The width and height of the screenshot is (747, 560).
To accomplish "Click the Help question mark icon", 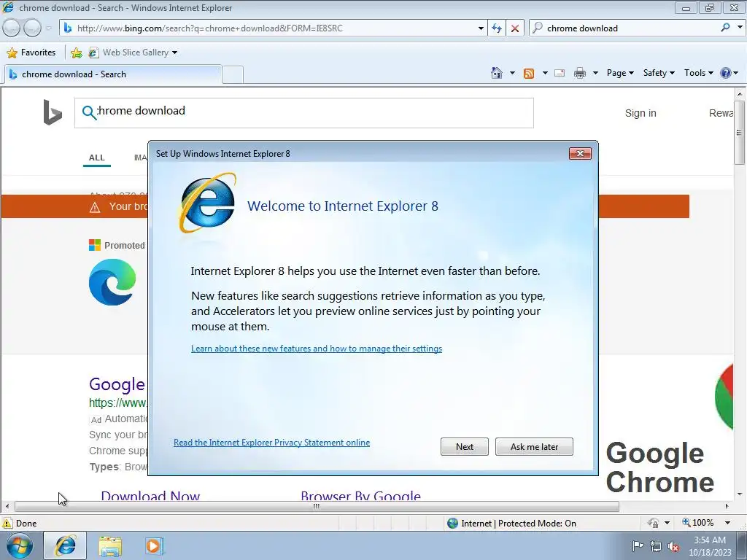I will [726, 73].
